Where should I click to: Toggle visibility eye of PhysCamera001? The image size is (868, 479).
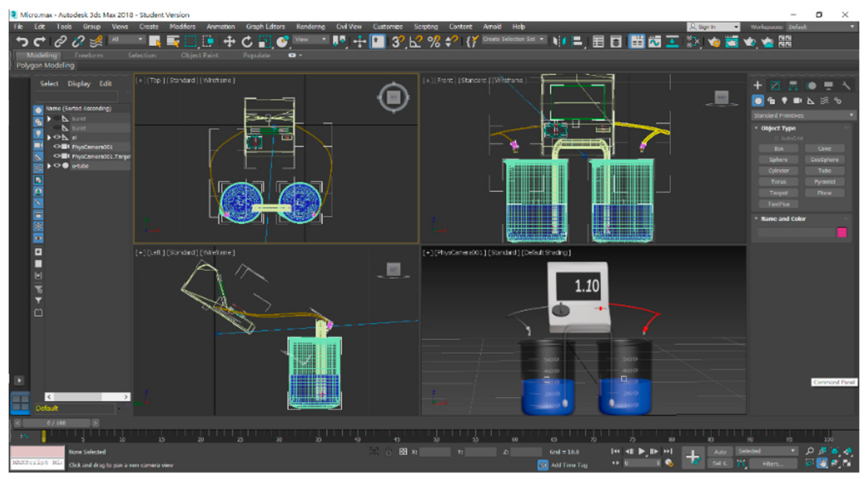pyautogui.click(x=57, y=147)
